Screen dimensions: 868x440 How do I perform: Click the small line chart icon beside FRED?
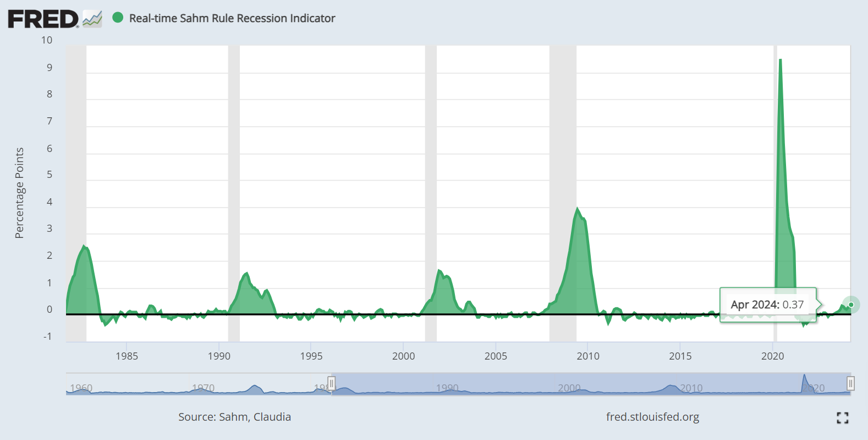(x=92, y=19)
